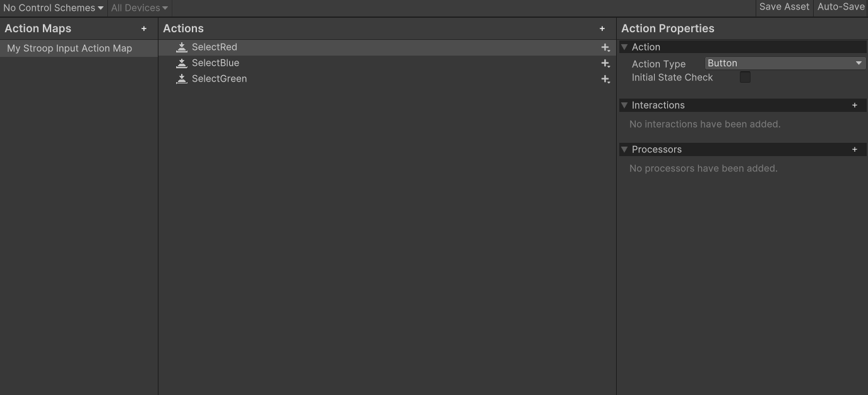Add a new action map with plus icon

tap(144, 28)
